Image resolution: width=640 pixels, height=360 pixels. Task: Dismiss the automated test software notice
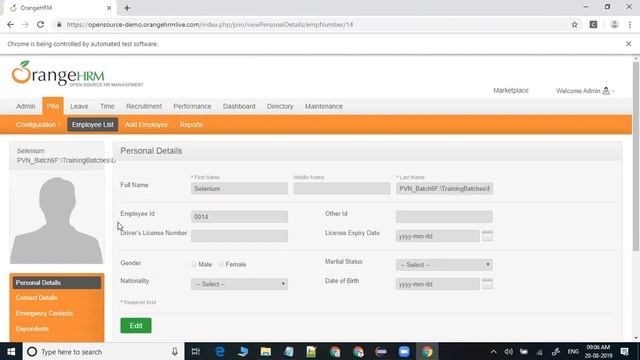pyautogui.click(x=629, y=44)
